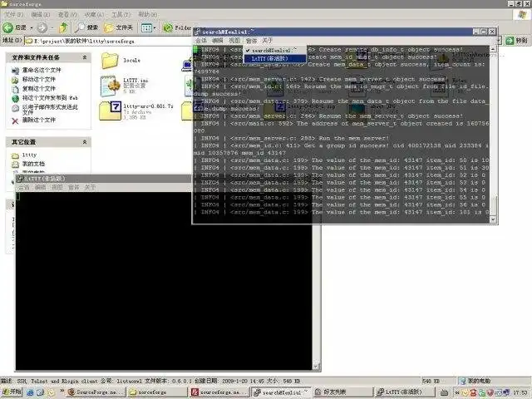Viewport: 532px width, 399px height.
Task: Click the Folder sync toolbar icon
Action: [x=176, y=27]
